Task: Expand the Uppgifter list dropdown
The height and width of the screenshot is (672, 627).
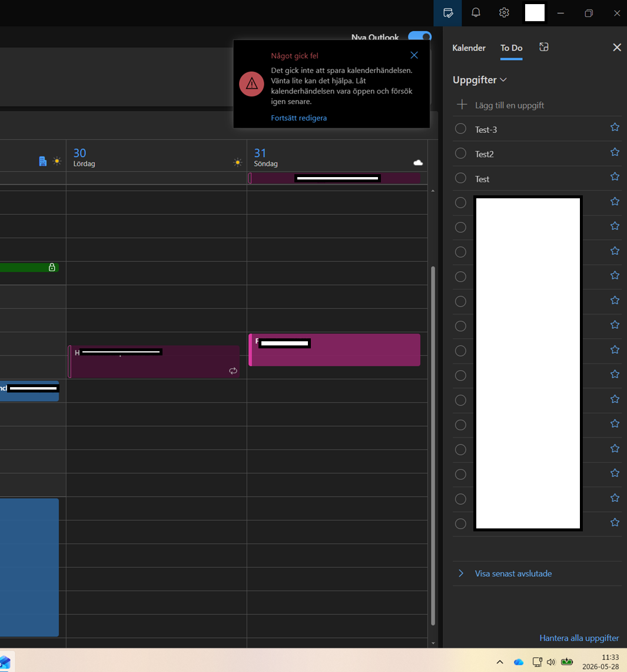Action: (479, 79)
